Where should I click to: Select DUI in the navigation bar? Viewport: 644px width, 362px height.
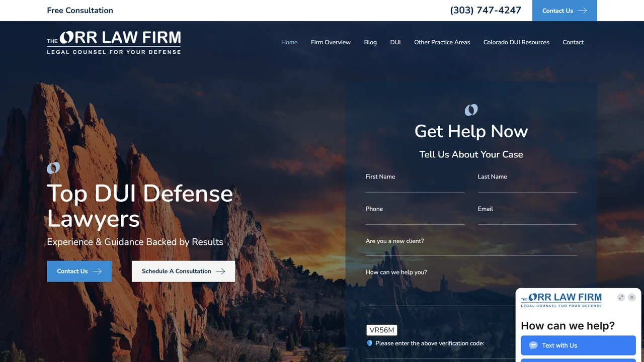click(x=395, y=42)
